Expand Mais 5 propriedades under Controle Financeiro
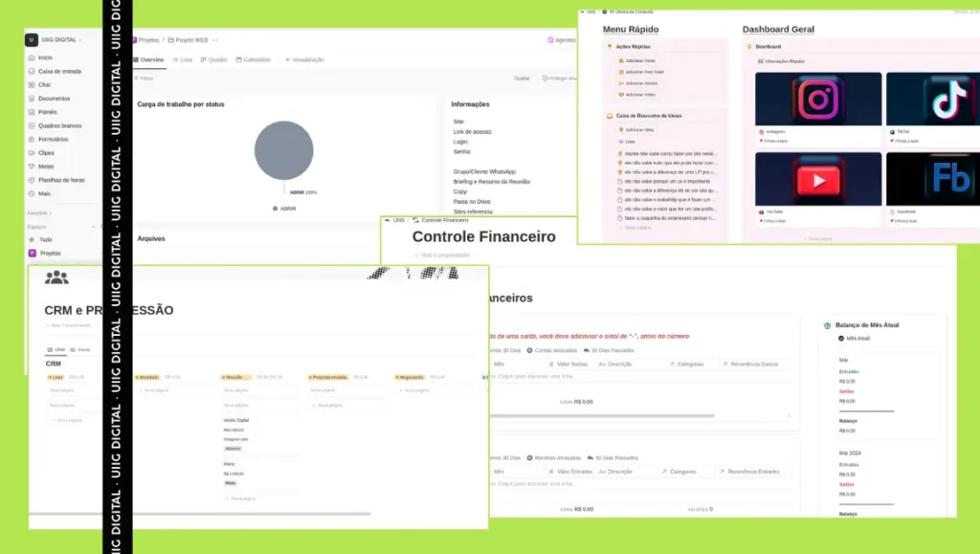Screen dimensions: 980x554 (441, 255)
